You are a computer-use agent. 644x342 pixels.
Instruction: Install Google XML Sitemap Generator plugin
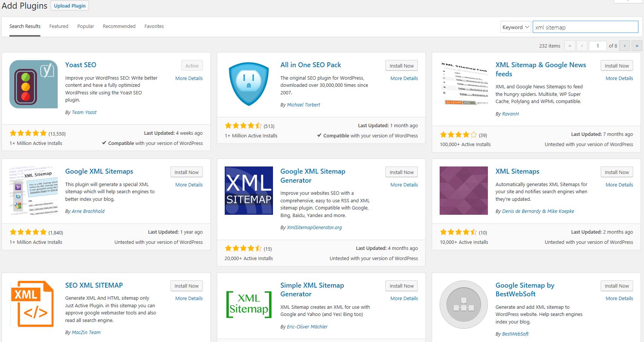click(x=402, y=172)
